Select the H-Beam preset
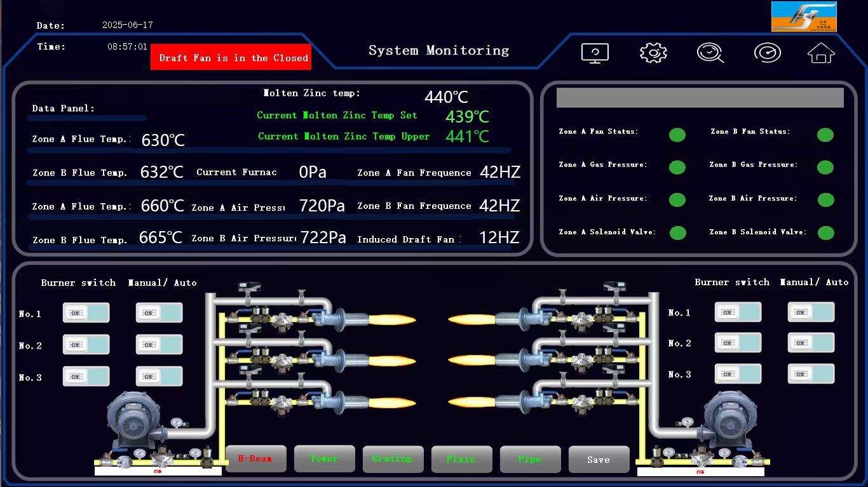This screenshot has height=487, width=868. tap(255, 458)
